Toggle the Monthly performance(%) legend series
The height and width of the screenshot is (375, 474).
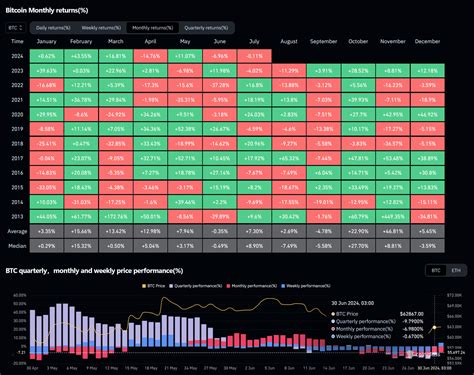tap(252, 286)
